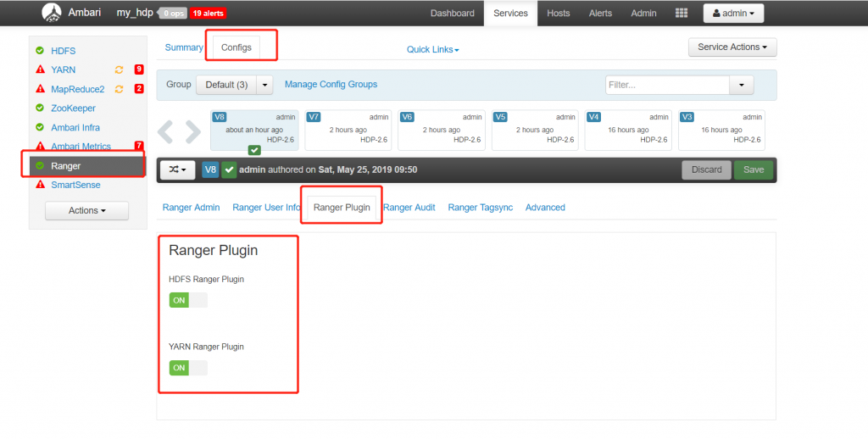This screenshot has width=868, height=439.
Task: Open the MapReduce2 service link
Action: (77, 89)
